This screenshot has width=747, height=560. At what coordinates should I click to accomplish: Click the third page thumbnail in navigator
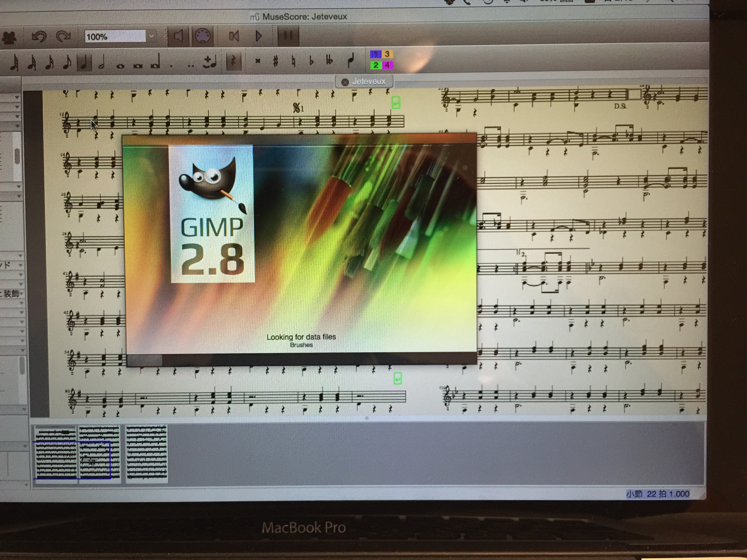(147, 454)
